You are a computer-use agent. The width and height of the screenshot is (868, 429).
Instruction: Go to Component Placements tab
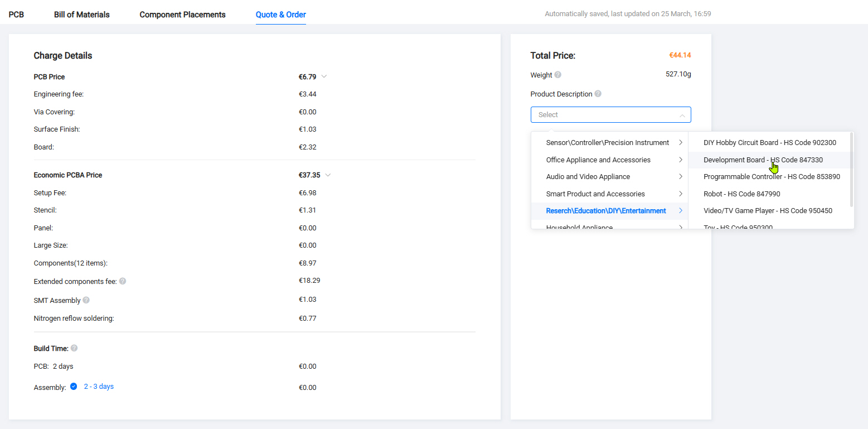tap(182, 15)
